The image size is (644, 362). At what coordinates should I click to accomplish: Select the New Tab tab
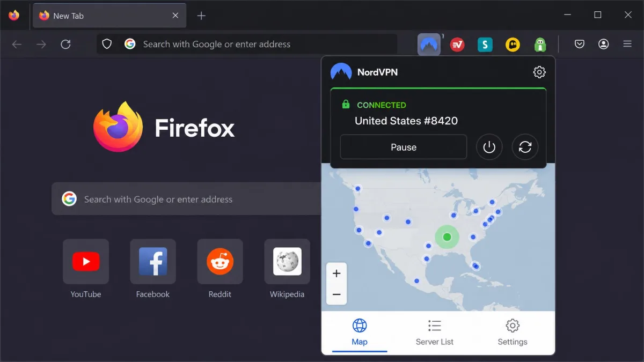pyautogui.click(x=109, y=16)
